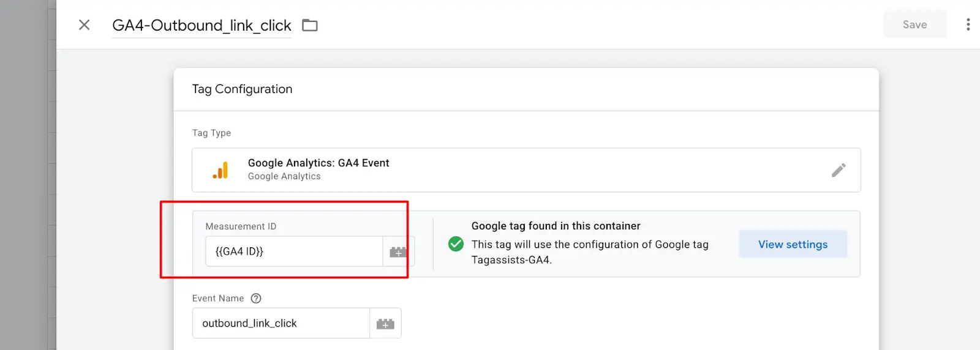Click the 'Event Name' label text

[x=218, y=299]
